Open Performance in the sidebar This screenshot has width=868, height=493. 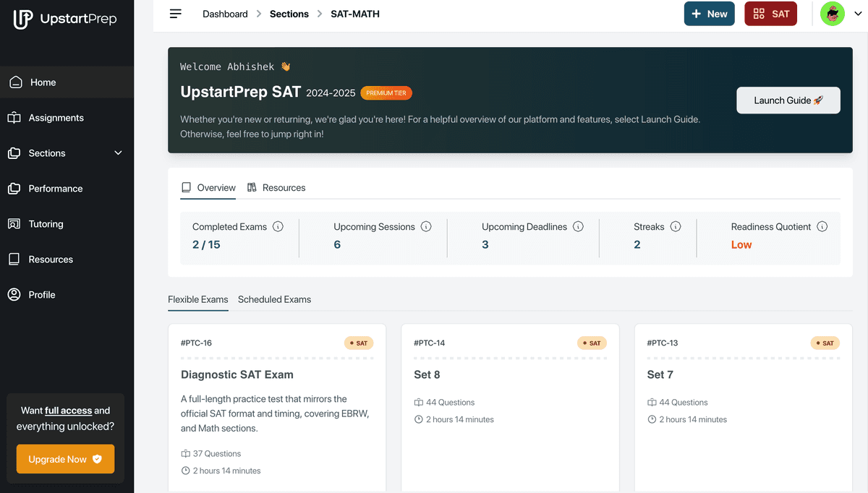[x=67, y=189]
